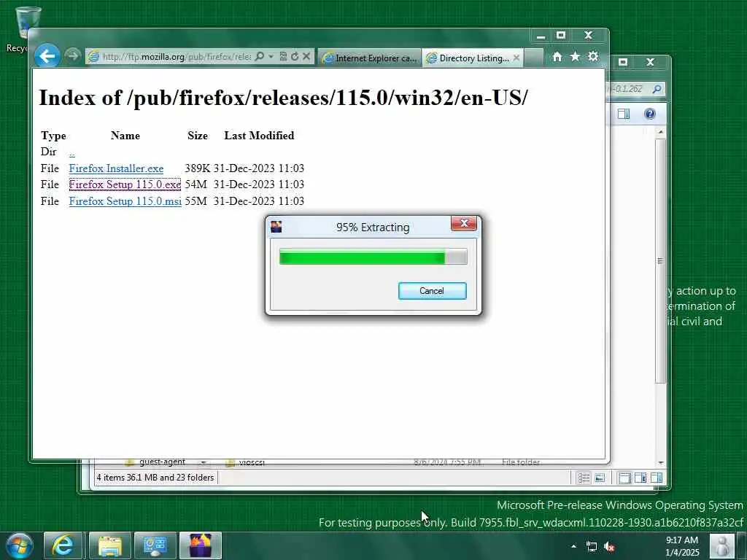Image resolution: width=747 pixels, height=560 pixels.
Task: Open Internet Explorer from the taskbar
Action: [x=63, y=545]
